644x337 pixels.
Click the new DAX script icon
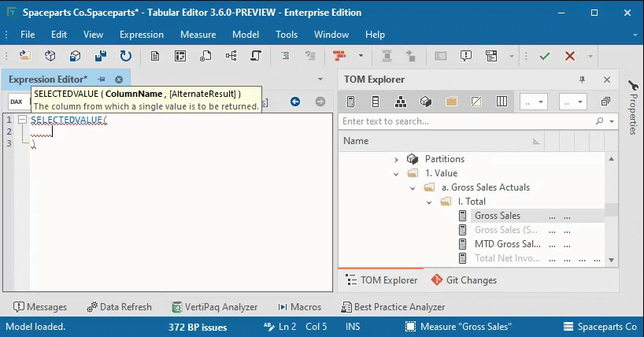(205, 55)
